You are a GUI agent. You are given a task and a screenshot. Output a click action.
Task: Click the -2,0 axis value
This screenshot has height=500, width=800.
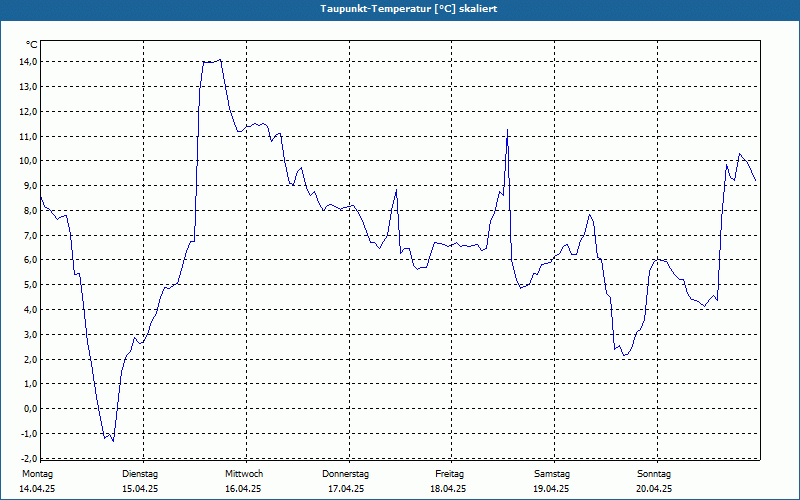click(x=29, y=458)
